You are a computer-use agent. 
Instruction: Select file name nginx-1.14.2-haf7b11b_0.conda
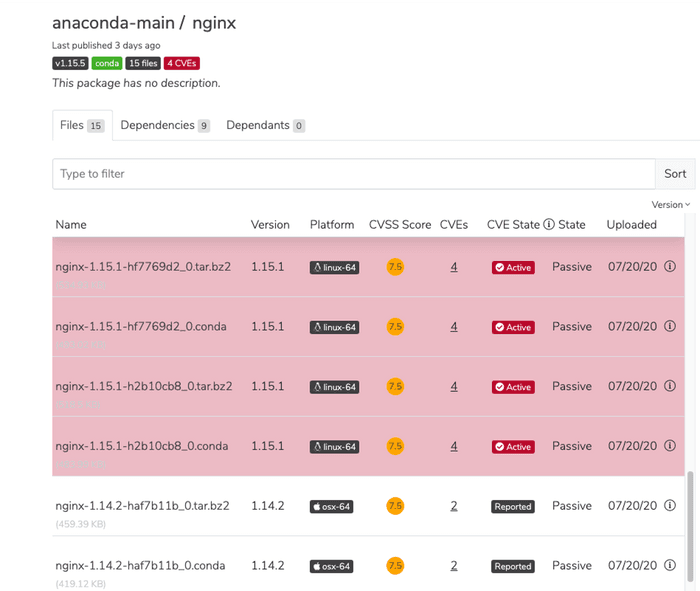140,566
